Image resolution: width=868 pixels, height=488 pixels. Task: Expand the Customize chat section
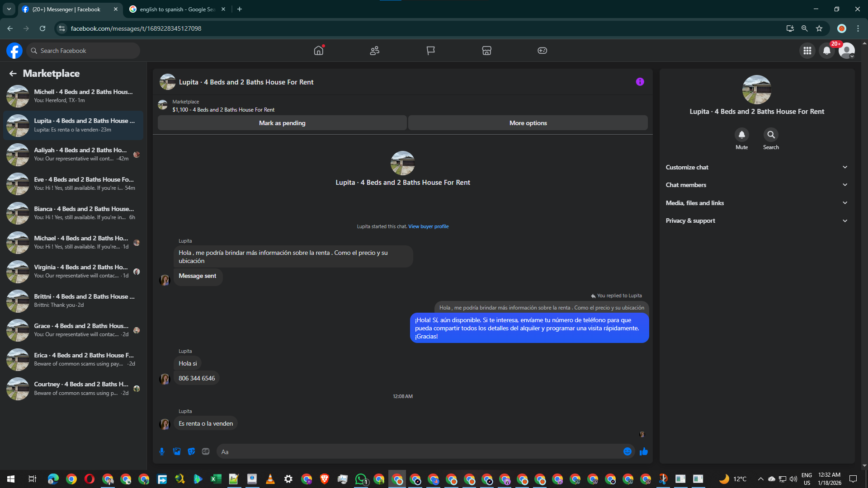[756, 167]
